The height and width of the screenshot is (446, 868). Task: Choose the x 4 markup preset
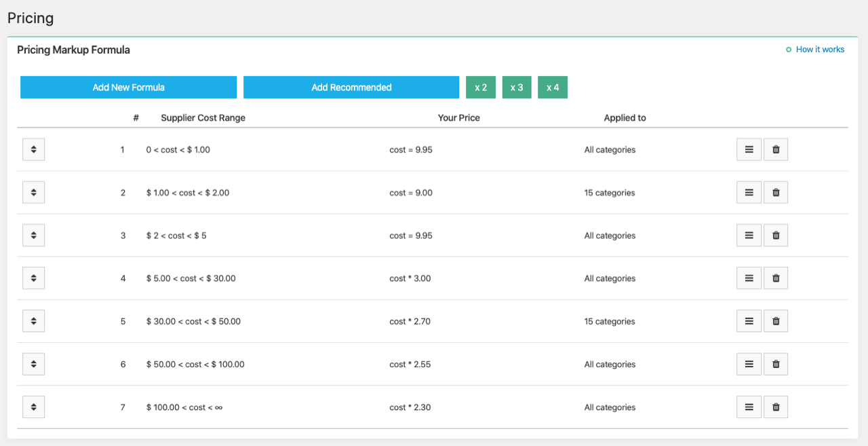coord(553,88)
